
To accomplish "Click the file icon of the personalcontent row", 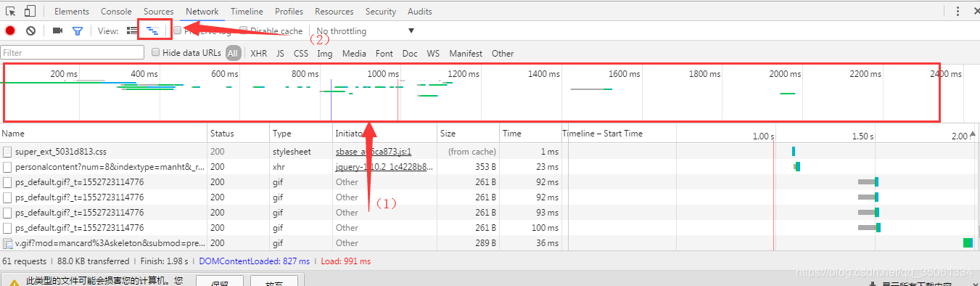I will point(7,167).
